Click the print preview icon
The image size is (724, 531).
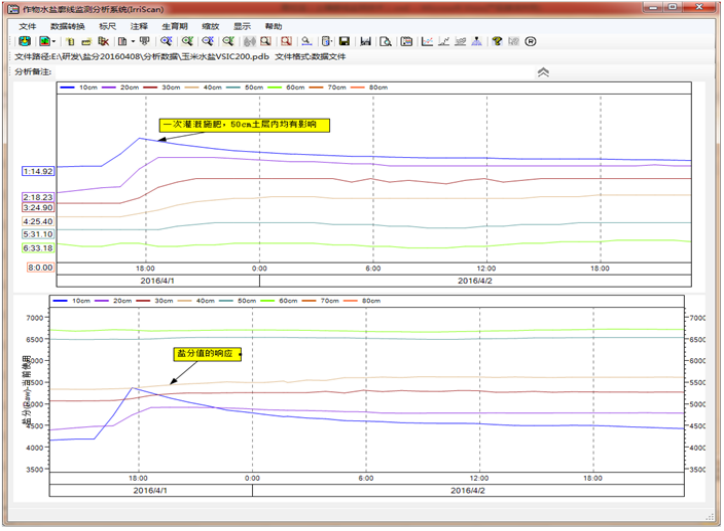[386, 41]
